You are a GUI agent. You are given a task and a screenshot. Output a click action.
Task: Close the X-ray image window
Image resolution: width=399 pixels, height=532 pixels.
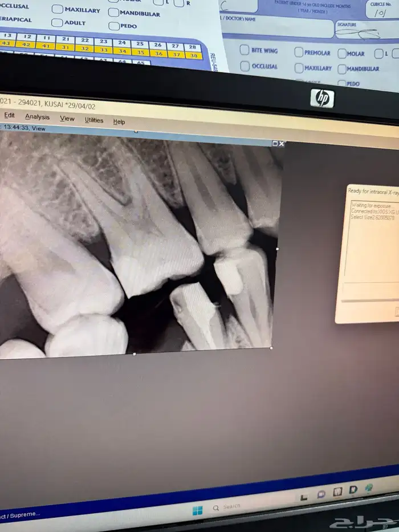pyautogui.click(x=281, y=144)
